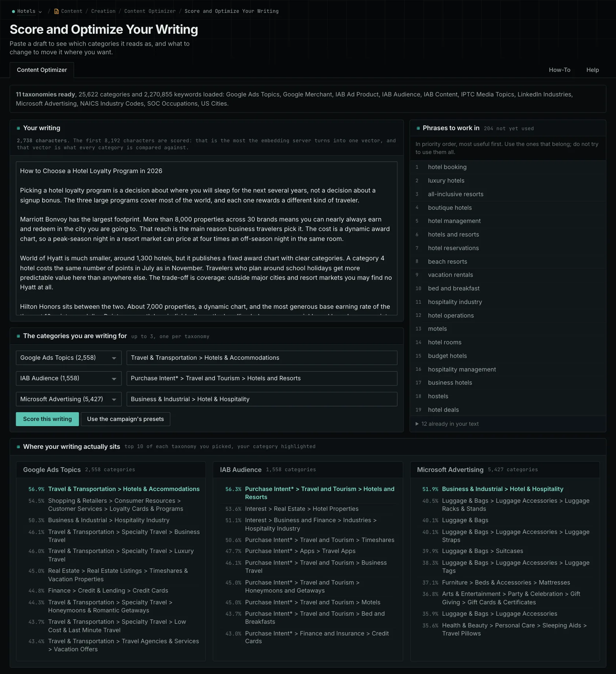Expand the '12 already in your text' list
Image resolution: width=616 pixels, height=674 pixels.
(x=447, y=424)
